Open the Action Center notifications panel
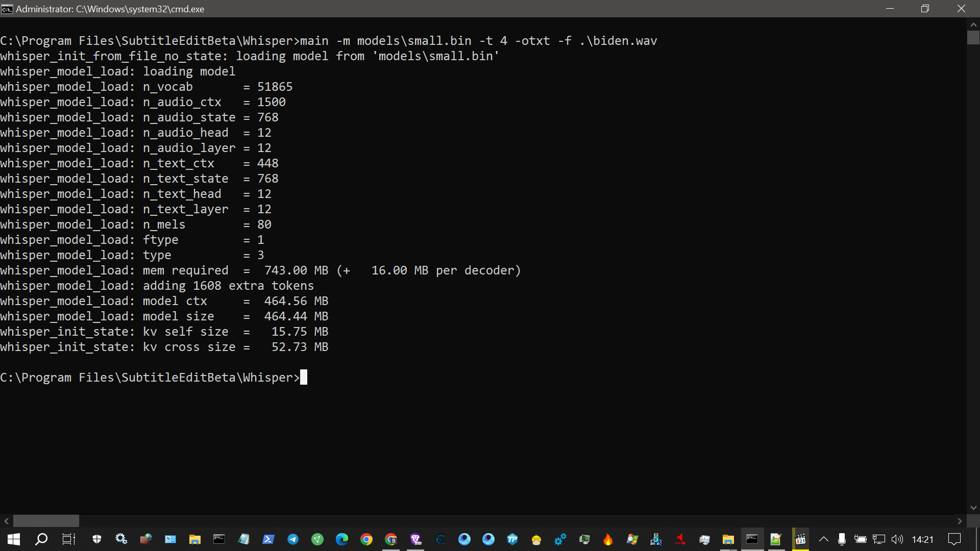Image resolution: width=980 pixels, height=551 pixels. click(955, 539)
